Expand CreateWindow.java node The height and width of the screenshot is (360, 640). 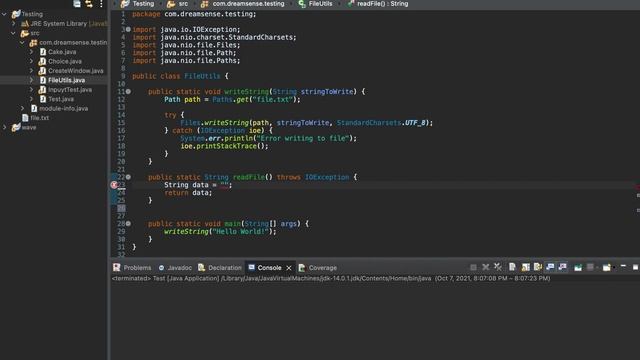[x=31, y=71]
